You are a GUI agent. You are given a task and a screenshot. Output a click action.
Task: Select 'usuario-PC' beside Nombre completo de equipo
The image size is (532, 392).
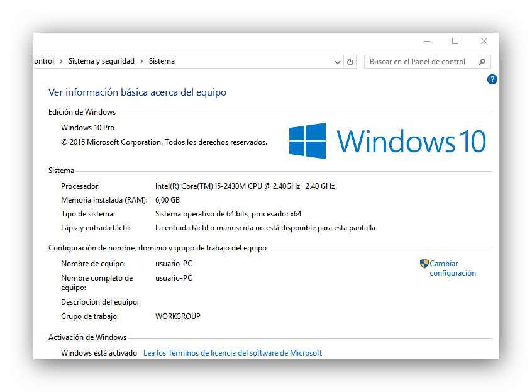click(174, 278)
